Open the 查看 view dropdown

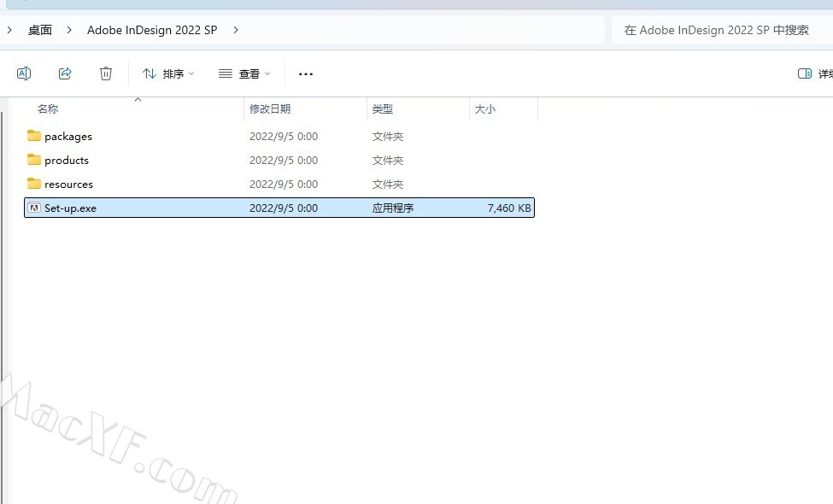pyautogui.click(x=244, y=73)
